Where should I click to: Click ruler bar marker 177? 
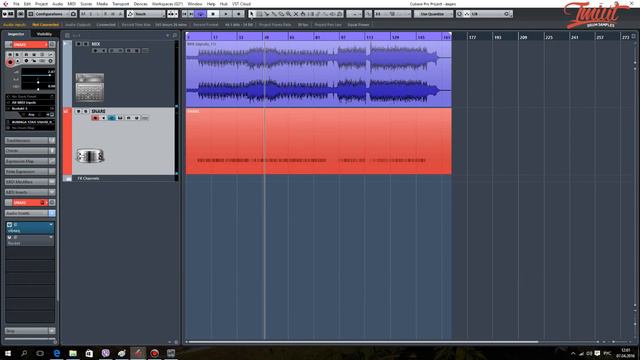pyautogui.click(x=472, y=37)
